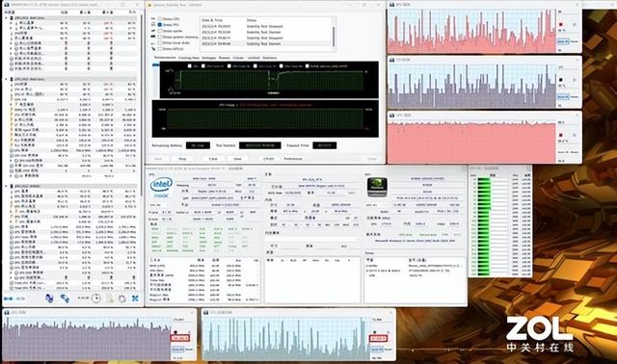Viewport: 617px width, 364px height.
Task: Click the Date & Time column header
Action: coord(212,20)
